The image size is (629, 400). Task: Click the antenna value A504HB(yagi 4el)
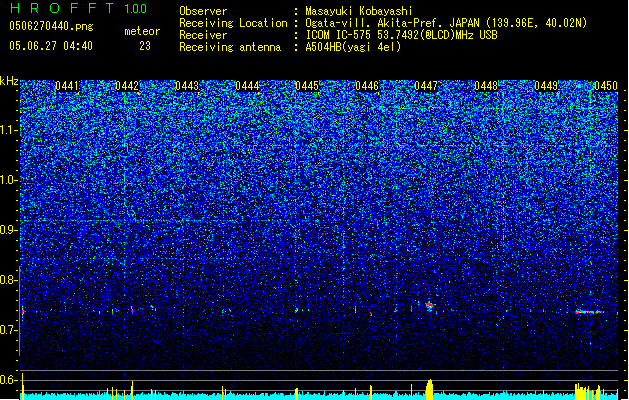click(x=353, y=47)
